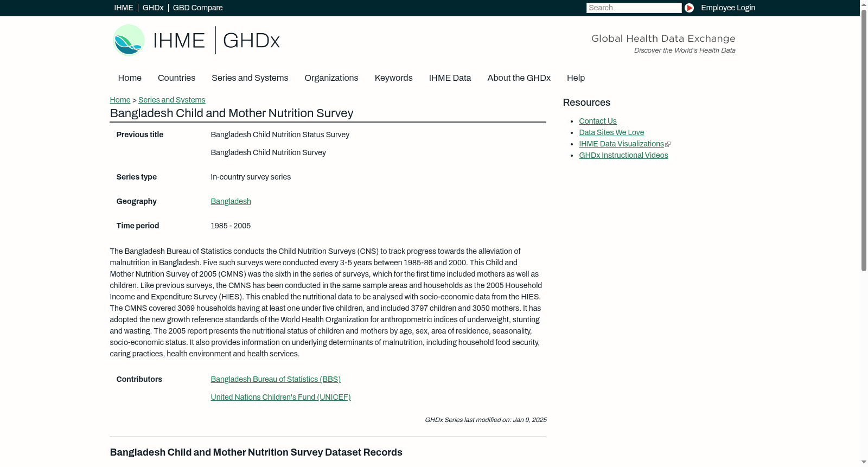Open the Contact Us resource link
The image size is (868, 467).
[x=597, y=121]
